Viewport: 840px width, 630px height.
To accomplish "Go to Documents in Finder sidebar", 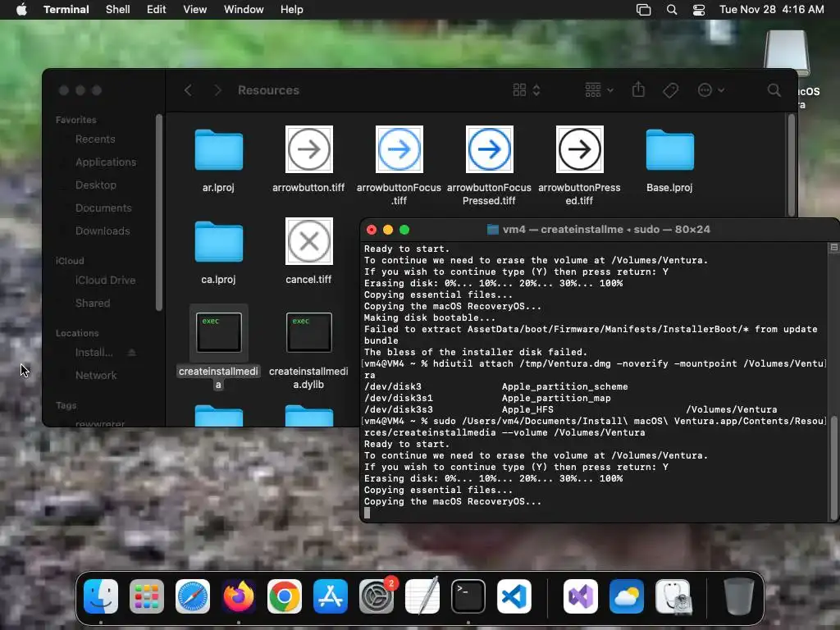I will [x=103, y=208].
